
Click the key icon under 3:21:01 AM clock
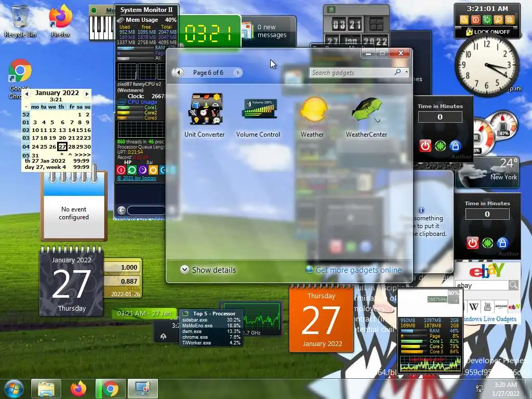(x=498, y=20)
